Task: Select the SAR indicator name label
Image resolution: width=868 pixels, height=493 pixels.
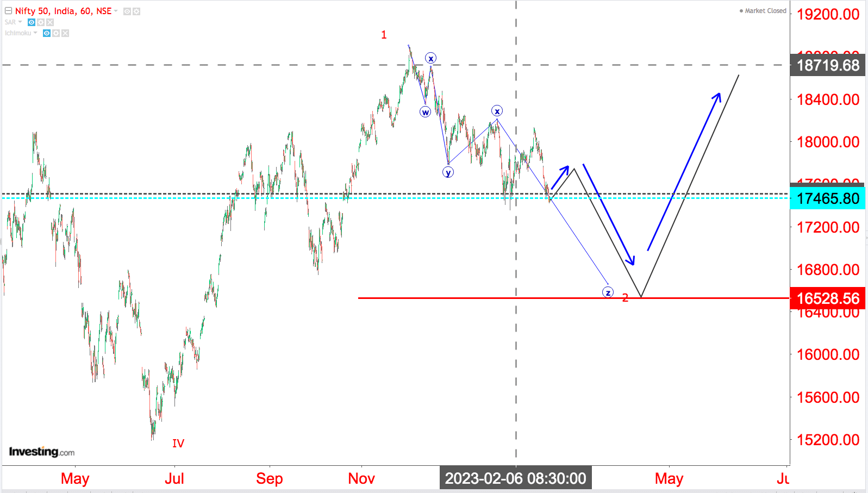Action: pos(10,22)
